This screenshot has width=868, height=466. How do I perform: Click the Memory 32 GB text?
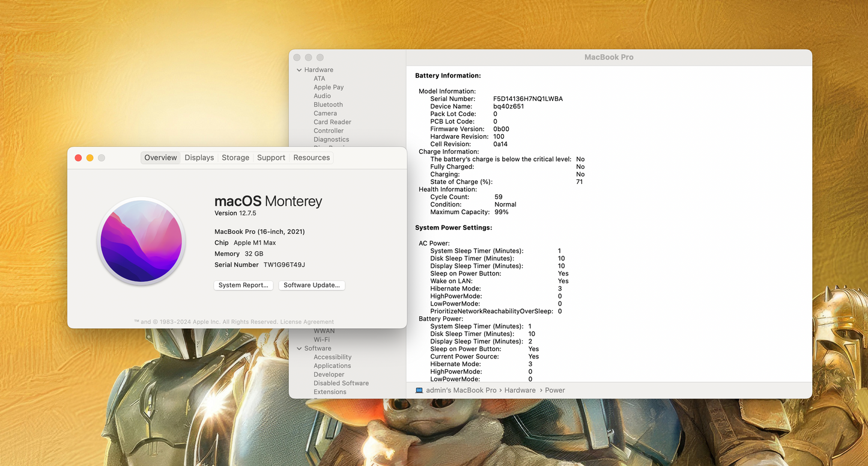[x=239, y=254]
